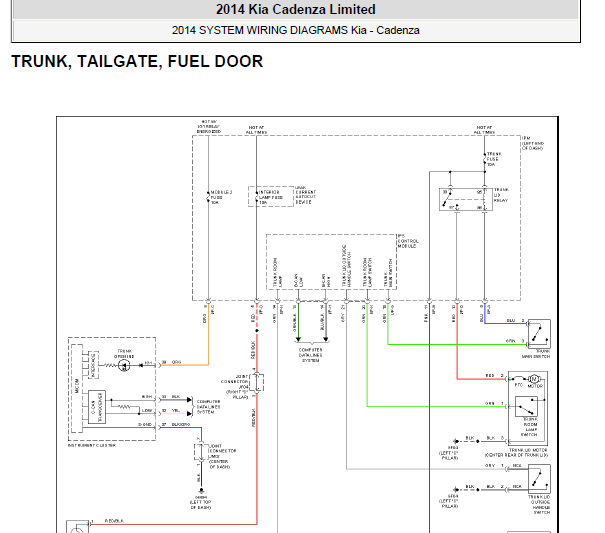Click 'HOT AT ALL TIMES' above Interior Lamp Fuse

256,130
